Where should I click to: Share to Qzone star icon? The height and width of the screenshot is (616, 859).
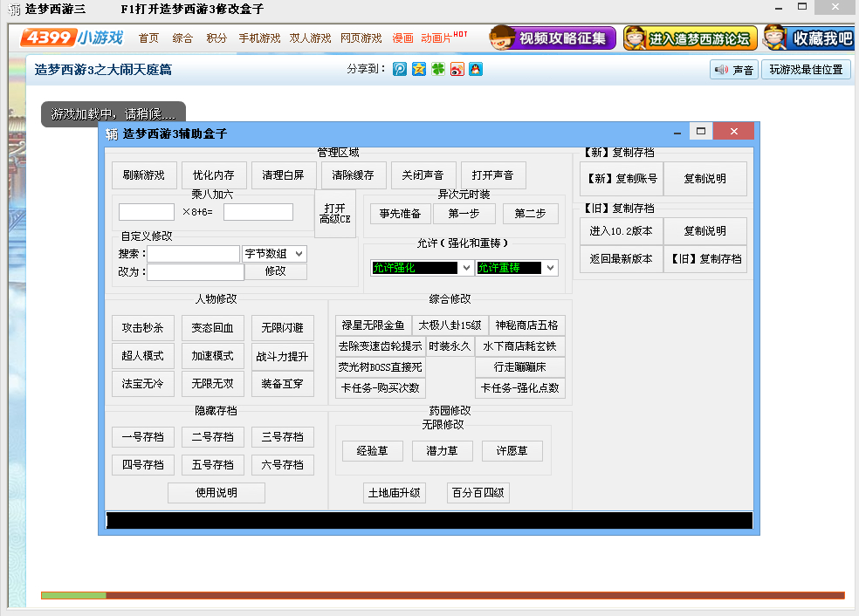(x=419, y=70)
